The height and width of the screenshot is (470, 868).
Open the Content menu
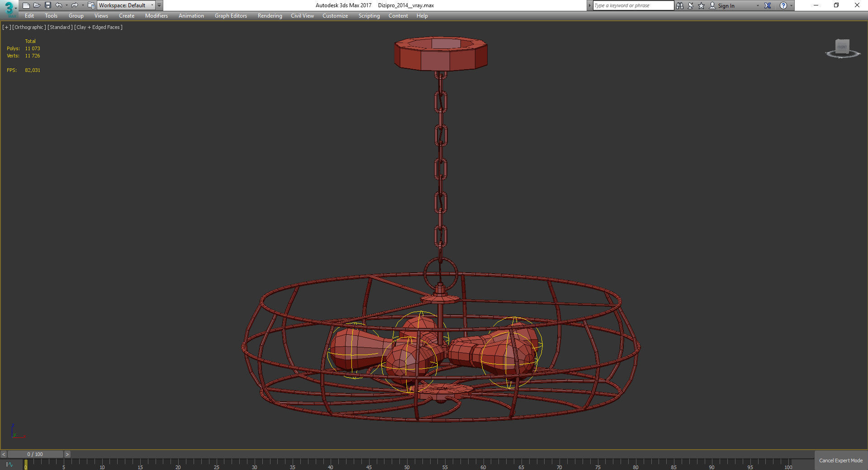[x=398, y=16]
